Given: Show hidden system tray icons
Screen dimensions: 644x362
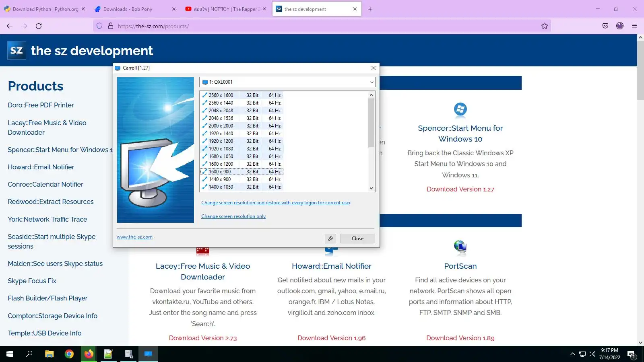Looking at the screenshot, I should pos(572,354).
